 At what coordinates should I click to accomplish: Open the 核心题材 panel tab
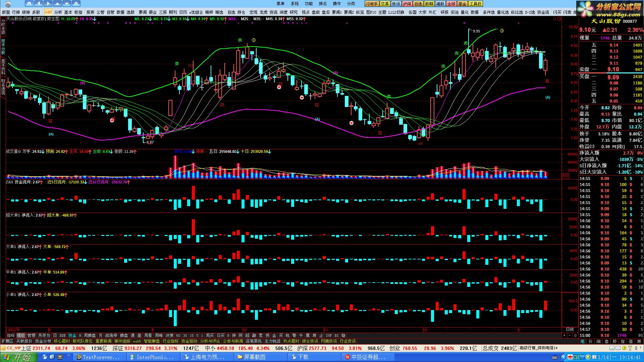click(62, 341)
